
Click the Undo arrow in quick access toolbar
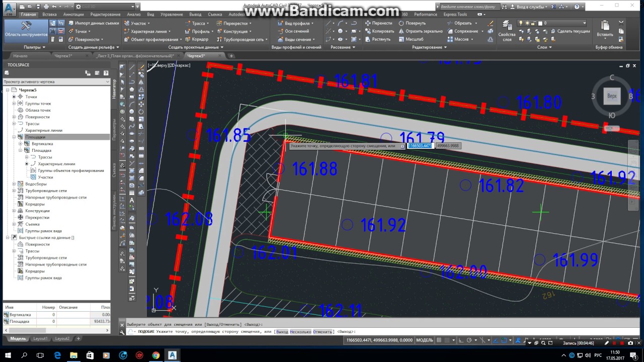(x=54, y=7)
